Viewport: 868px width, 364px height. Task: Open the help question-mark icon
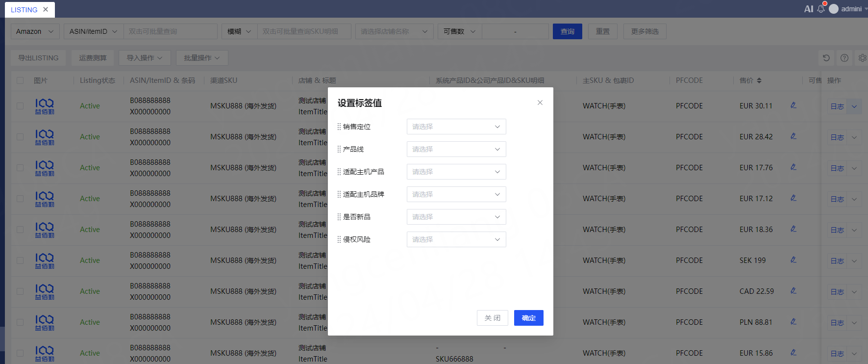pyautogui.click(x=844, y=58)
